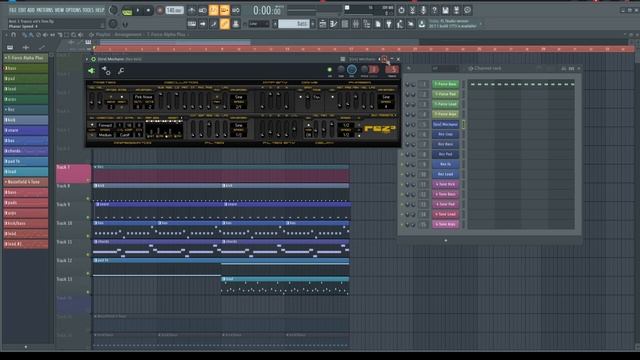The image size is (640, 360).
Task: Click the green plugin menu arrow icon
Action: click(91, 71)
